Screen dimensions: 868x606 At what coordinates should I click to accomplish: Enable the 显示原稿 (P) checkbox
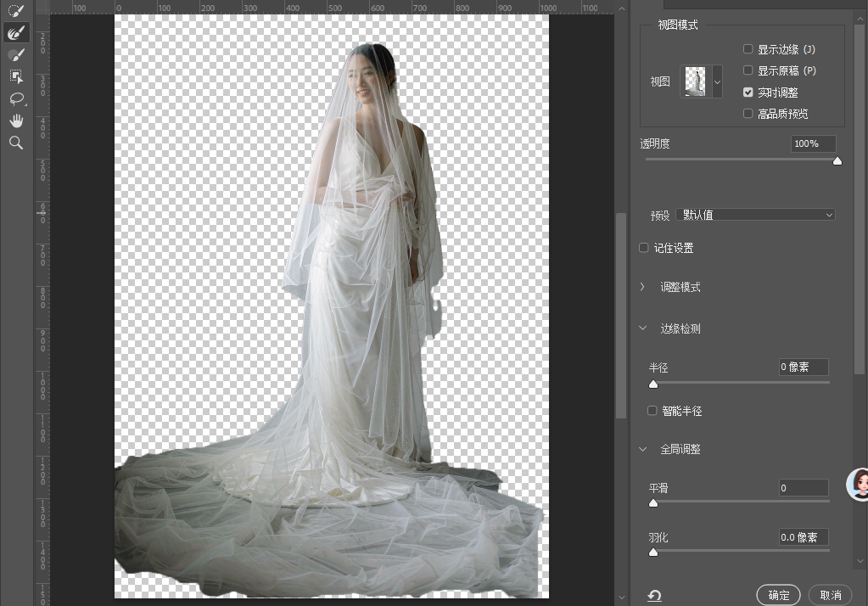click(748, 70)
